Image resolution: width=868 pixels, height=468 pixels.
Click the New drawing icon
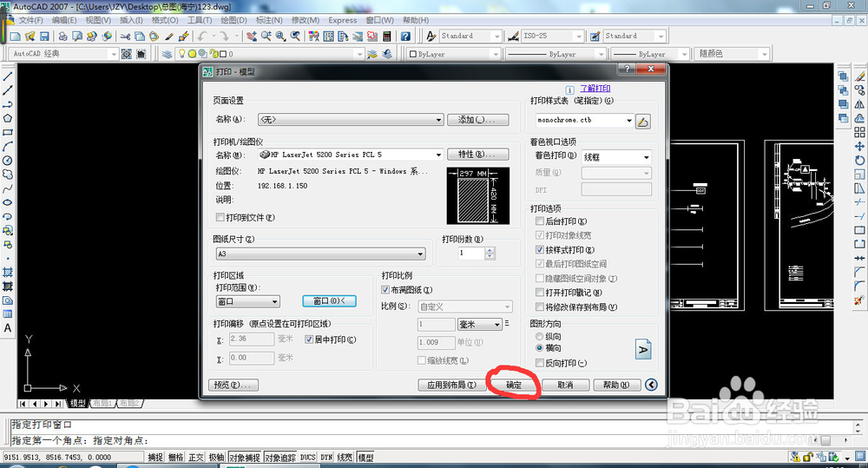16,36
